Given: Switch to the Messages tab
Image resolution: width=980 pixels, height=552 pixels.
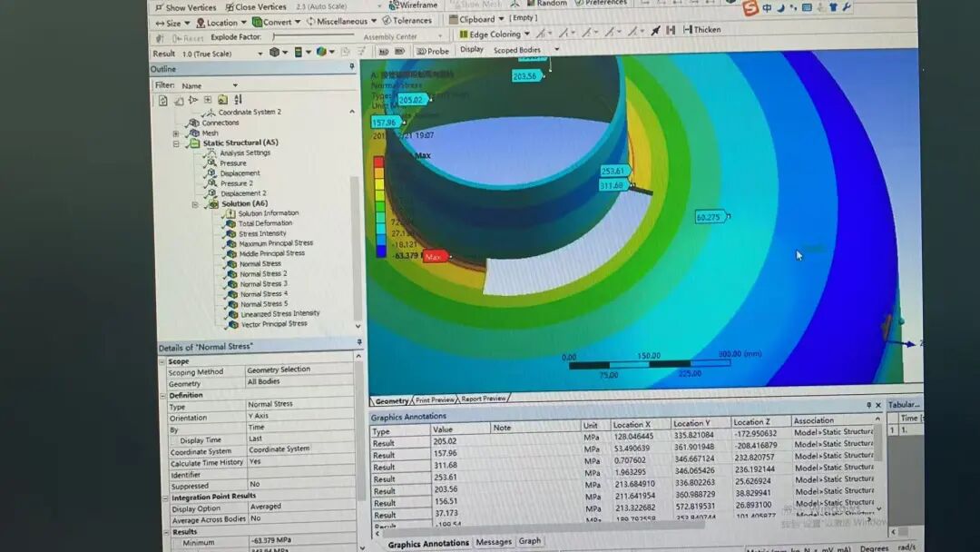Looking at the screenshot, I should pyautogui.click(x=493, y=542).
